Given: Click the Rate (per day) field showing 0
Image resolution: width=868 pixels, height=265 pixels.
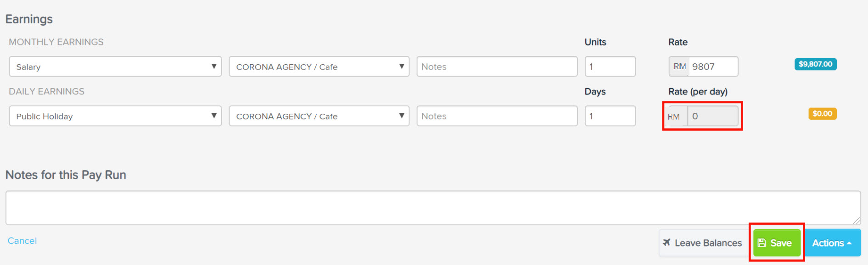Looking at the screenshot, I should [713, 116].
